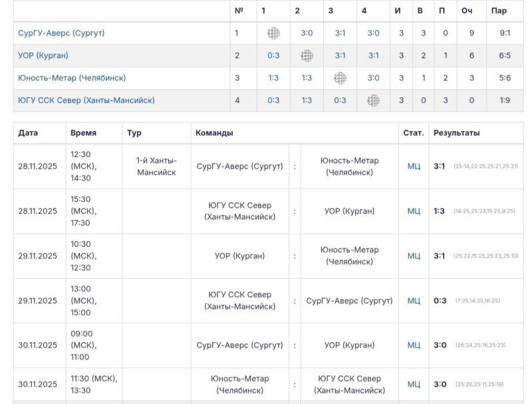Click the volleyball icon in the ЮГУ ССК Север standings row
The height and width of the screenshot is (404, 532).
(373, 100)
